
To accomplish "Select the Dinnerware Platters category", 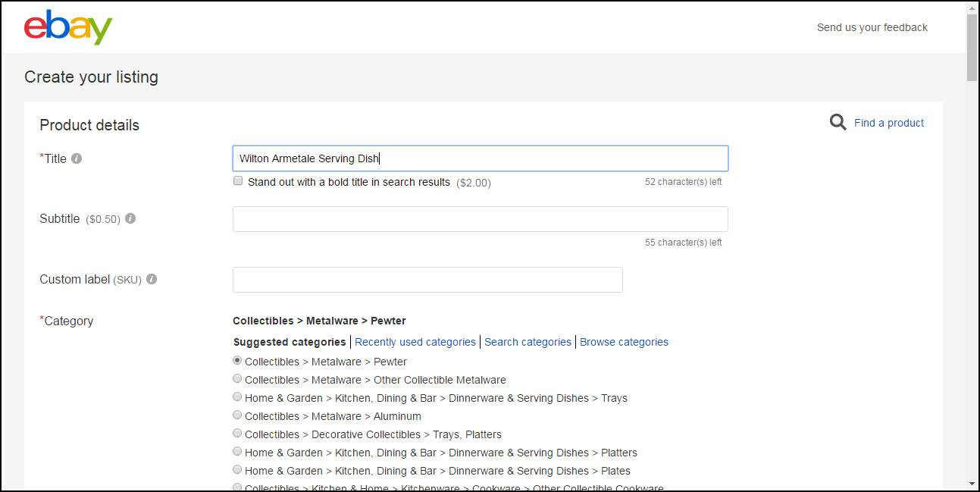I will click(x=237, y=451).
